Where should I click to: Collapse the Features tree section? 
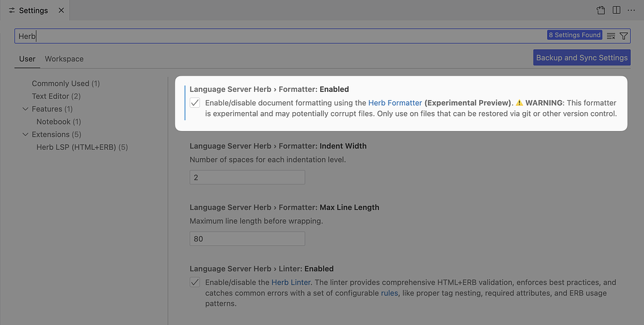click(x=25, y=109)
